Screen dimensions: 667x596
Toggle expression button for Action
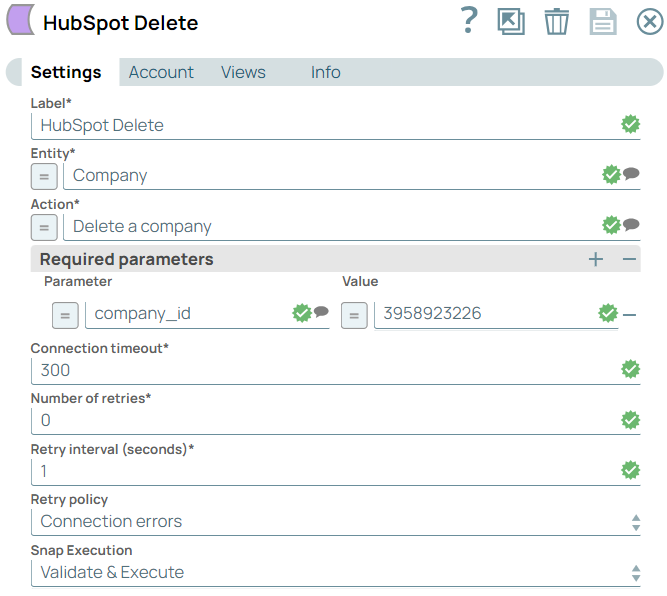44,228
